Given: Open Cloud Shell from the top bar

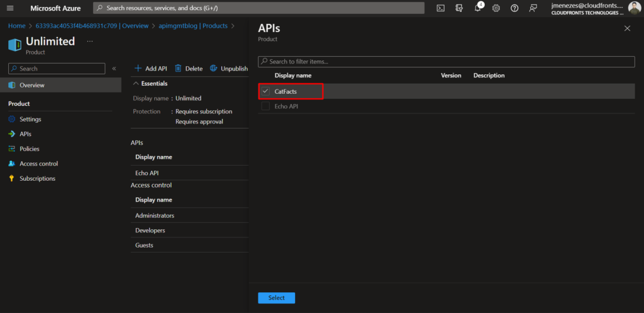Looking at the screenshot, I should coord(440,8).
